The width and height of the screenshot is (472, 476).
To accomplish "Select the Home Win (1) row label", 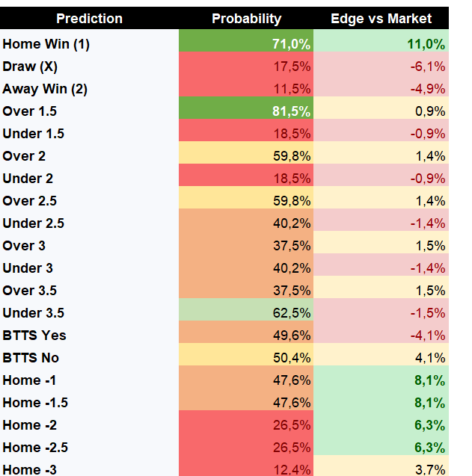I will point(89,43).
